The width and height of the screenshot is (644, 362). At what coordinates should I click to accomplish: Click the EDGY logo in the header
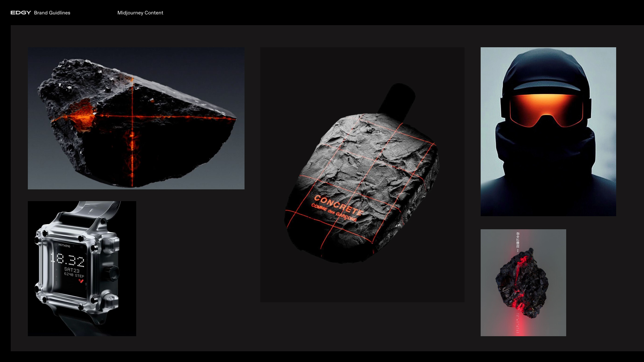tap(20, 13)
